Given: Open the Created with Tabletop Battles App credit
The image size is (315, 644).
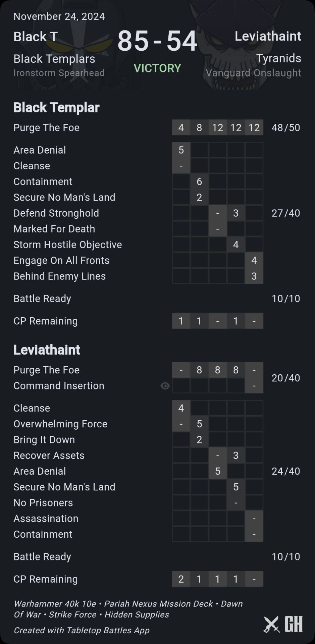Looking at the screenshot, I should pos(82,630).
